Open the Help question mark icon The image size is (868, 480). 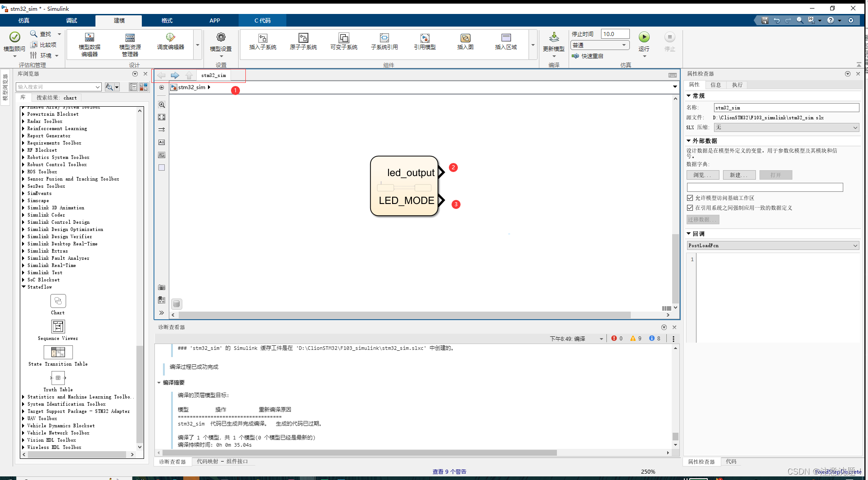pyautogui.click(x=831, y=20)
